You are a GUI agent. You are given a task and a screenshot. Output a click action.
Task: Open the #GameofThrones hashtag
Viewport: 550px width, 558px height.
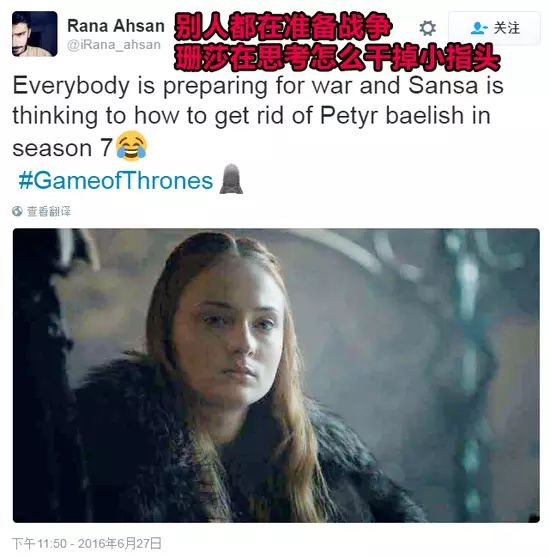coord(116,180)
